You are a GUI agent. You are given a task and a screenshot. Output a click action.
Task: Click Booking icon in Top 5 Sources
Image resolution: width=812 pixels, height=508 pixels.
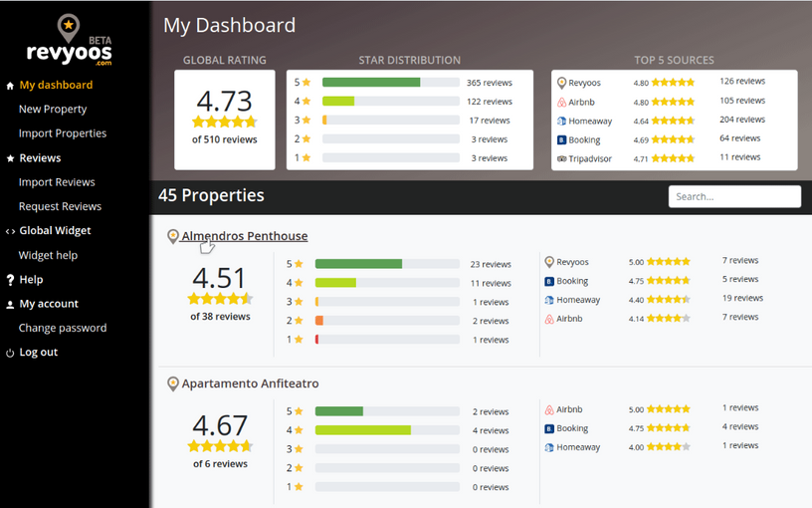(x=561, y=140)
